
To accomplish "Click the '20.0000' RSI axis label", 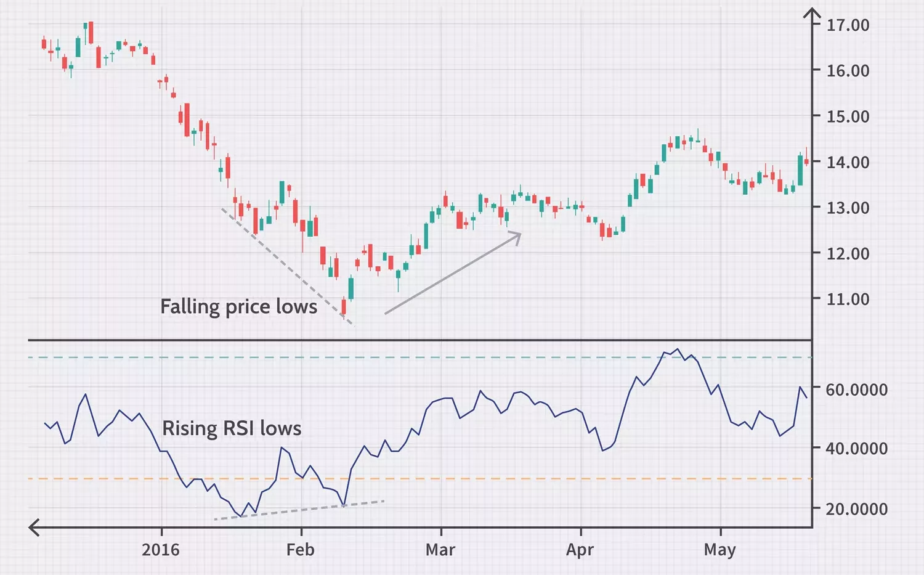I will [x=857, y=510].
